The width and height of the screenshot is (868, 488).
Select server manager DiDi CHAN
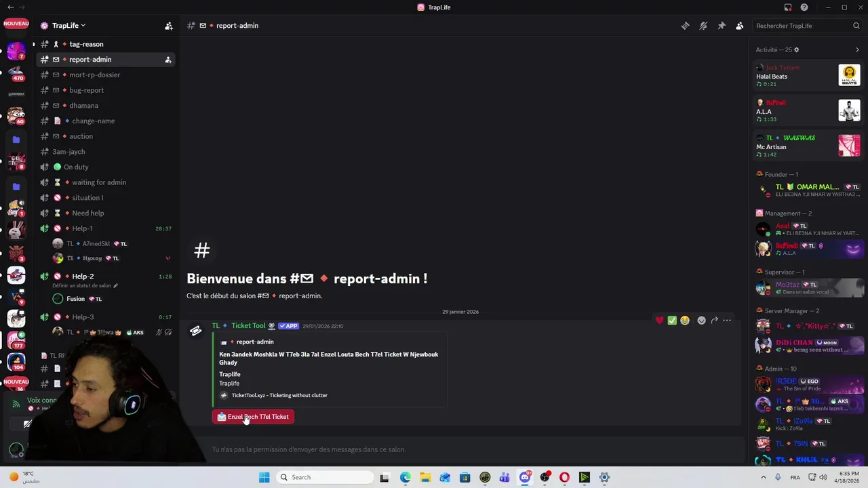808,346
